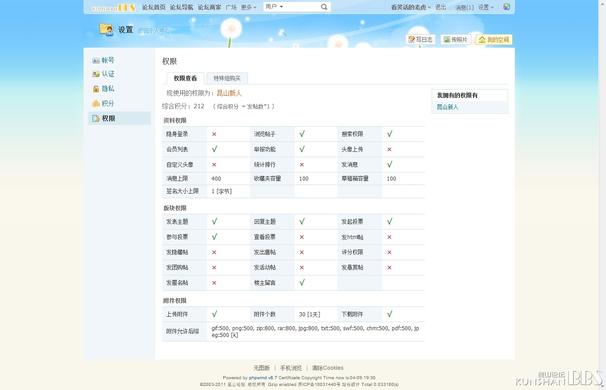Switch to the 权限查看 tab
The width and height of the screenshot is (606, 390).
185,78
